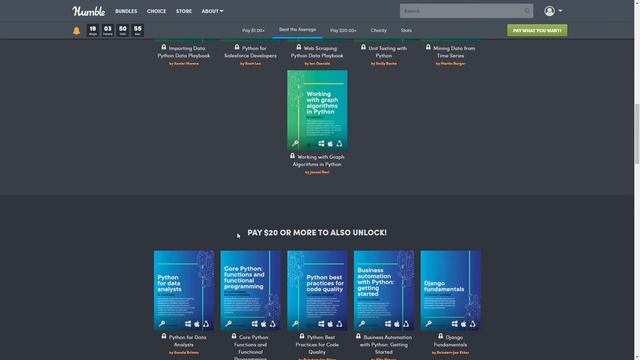
Task: Open the user account avatar icon
Action: 549,11
